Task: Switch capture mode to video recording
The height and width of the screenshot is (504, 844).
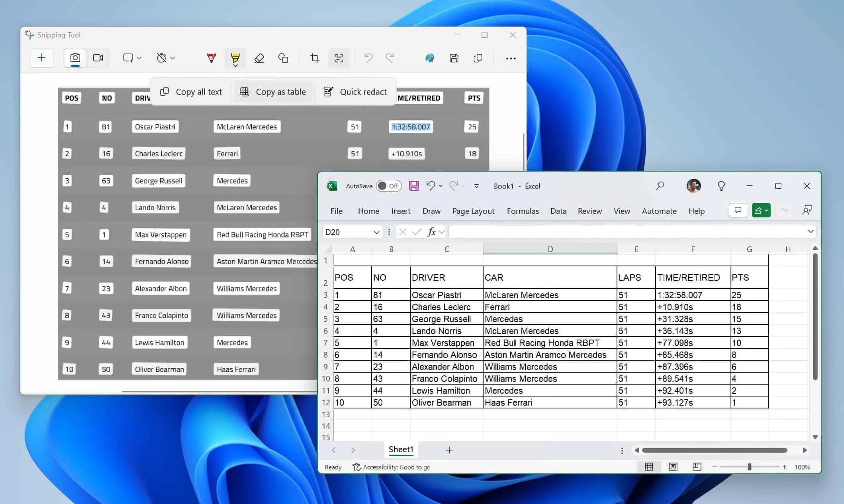Action: tap(98, 58)
